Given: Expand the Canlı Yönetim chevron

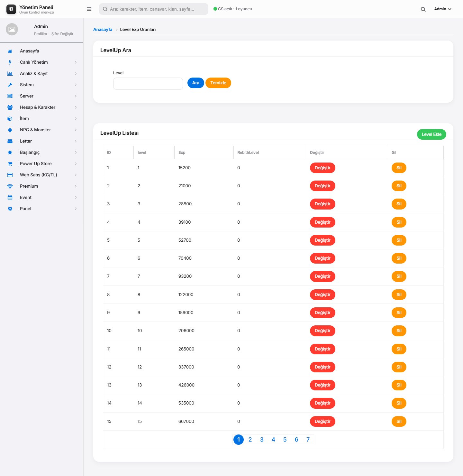Looking at the screenshot, I should tap(76, 62).
